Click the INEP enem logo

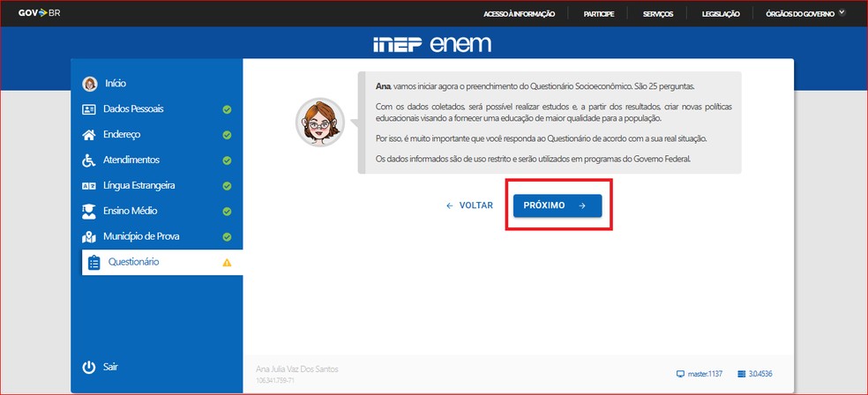click(x=431, y=44)
